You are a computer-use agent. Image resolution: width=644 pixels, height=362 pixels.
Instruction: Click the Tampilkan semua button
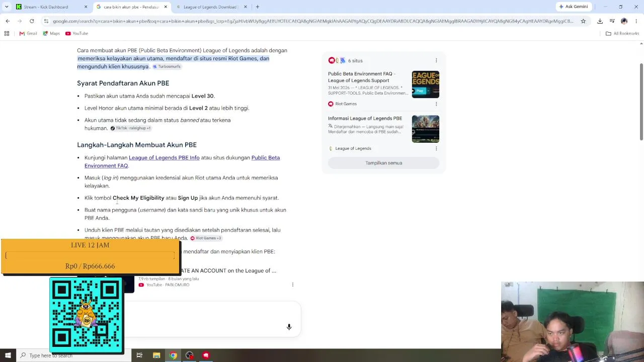click(383, 163)
